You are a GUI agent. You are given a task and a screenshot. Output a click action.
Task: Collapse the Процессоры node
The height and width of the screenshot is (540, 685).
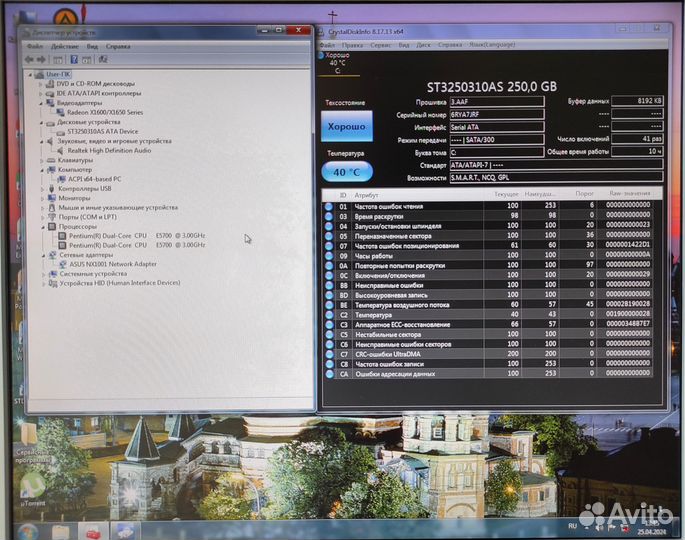43,227
